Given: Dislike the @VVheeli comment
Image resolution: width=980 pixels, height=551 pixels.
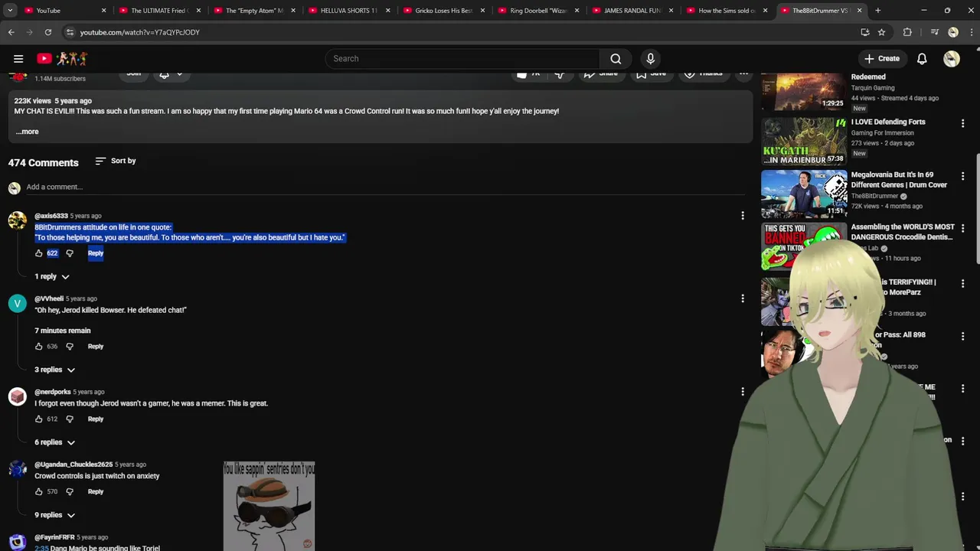Looking at the screenshot, I should [70, 347].
